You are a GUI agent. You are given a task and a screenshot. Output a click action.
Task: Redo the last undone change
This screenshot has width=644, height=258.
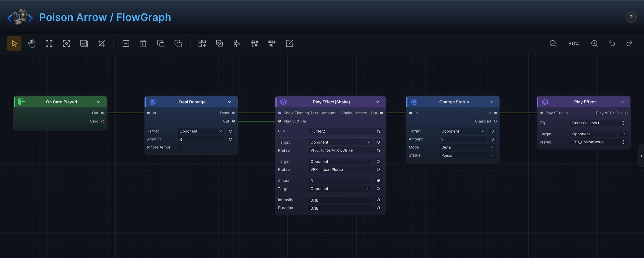point(629,43)
